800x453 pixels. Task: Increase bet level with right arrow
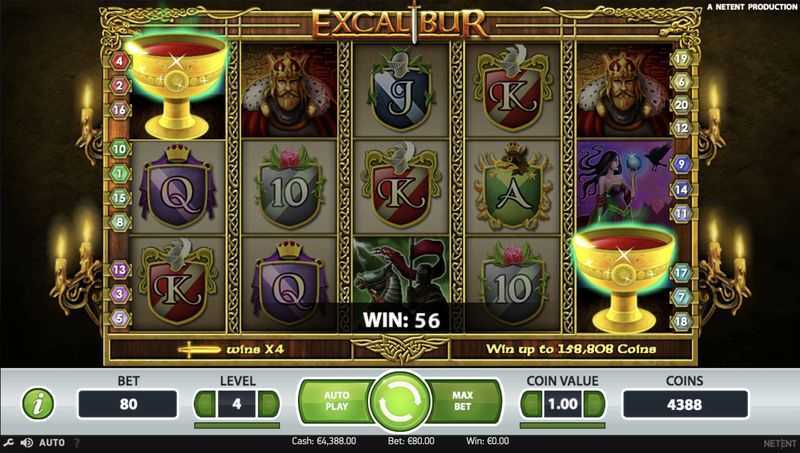(268, 404)
